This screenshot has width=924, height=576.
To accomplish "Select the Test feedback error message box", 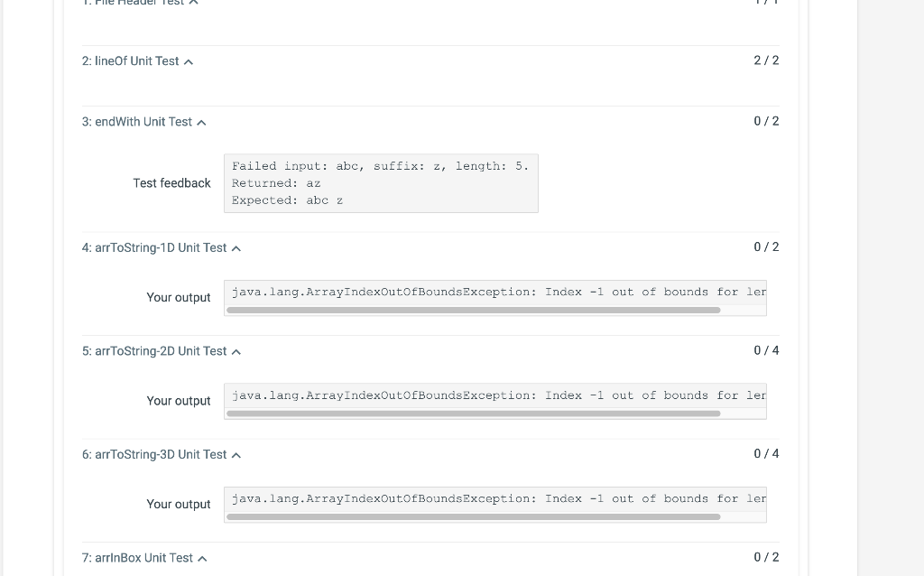I will pyautogui.click(x=380, y=182).
